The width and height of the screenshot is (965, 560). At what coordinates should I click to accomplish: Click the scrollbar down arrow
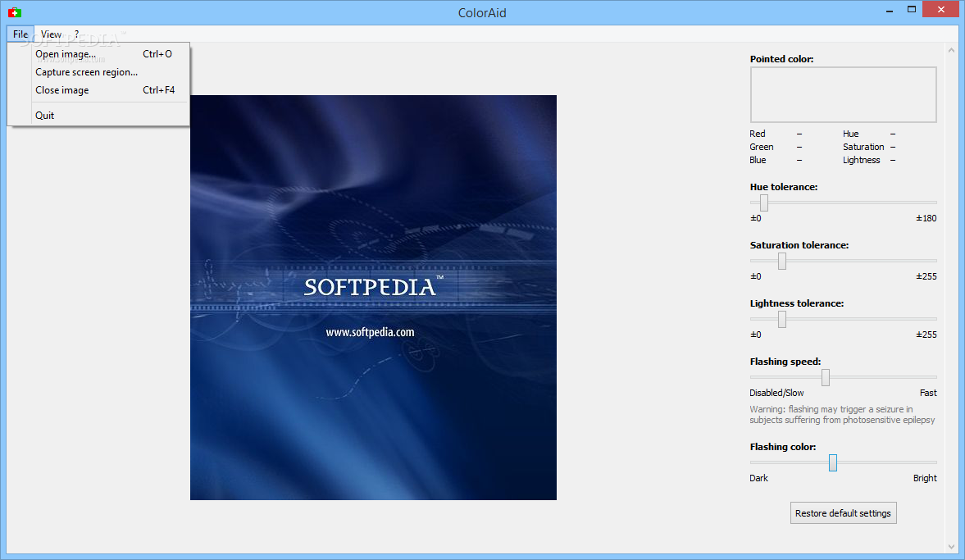951,546
